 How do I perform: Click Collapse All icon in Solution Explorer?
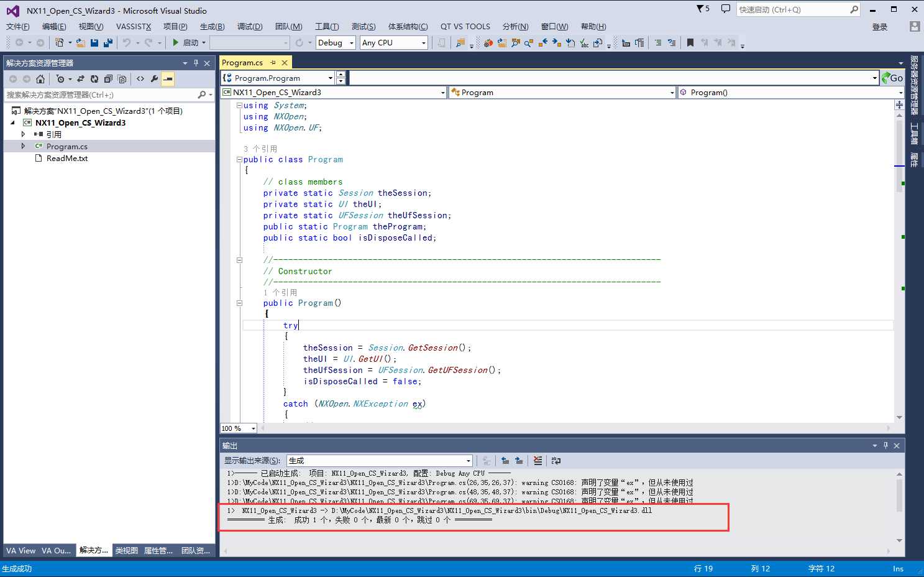pyautogui.click(x=108, y=79)
